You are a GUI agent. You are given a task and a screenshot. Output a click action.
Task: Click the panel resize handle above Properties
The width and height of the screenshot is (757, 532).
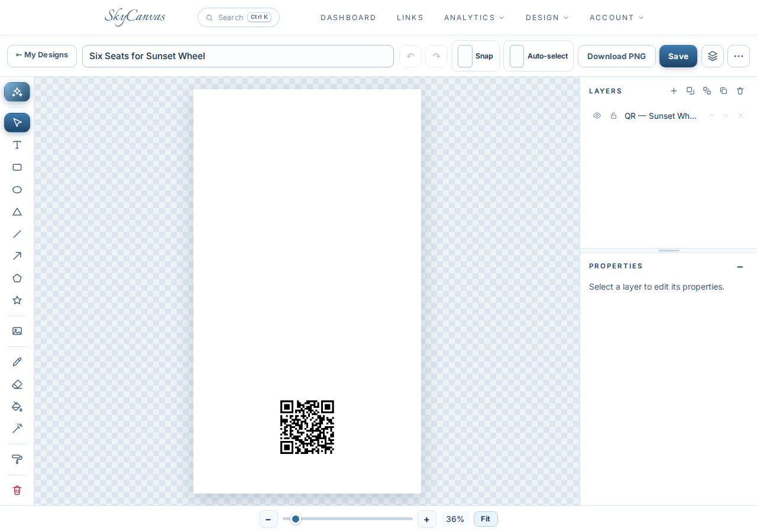669,251
